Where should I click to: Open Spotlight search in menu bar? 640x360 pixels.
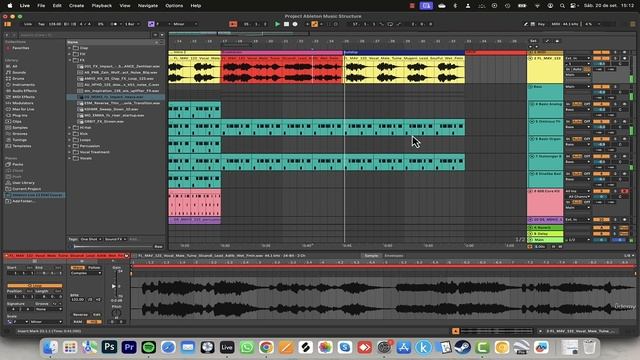pyautogui.click(x=562, y=6)
